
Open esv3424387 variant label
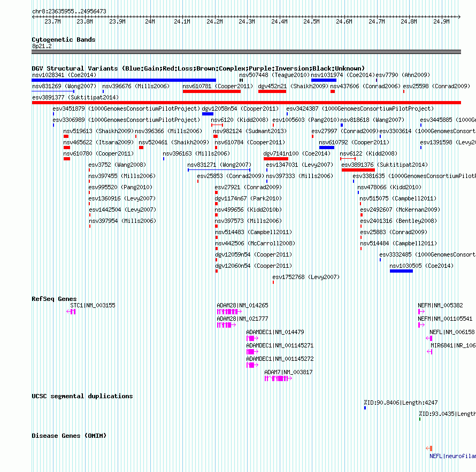360,109
